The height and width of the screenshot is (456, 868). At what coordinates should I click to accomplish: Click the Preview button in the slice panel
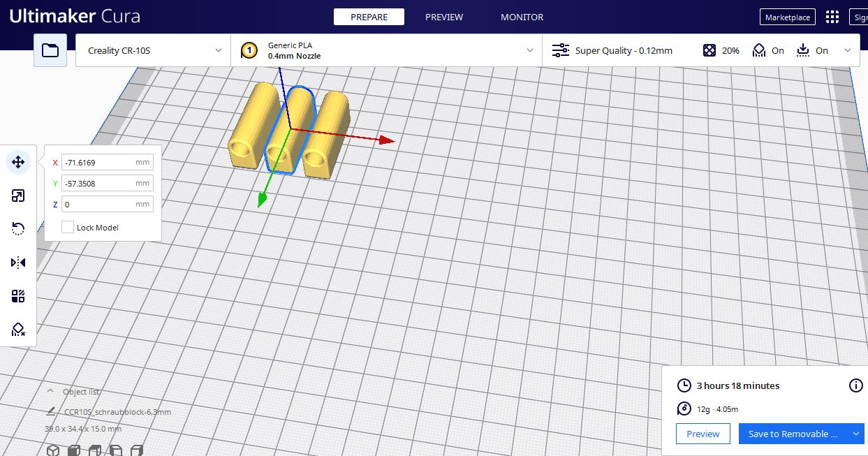tap(703, 434)
